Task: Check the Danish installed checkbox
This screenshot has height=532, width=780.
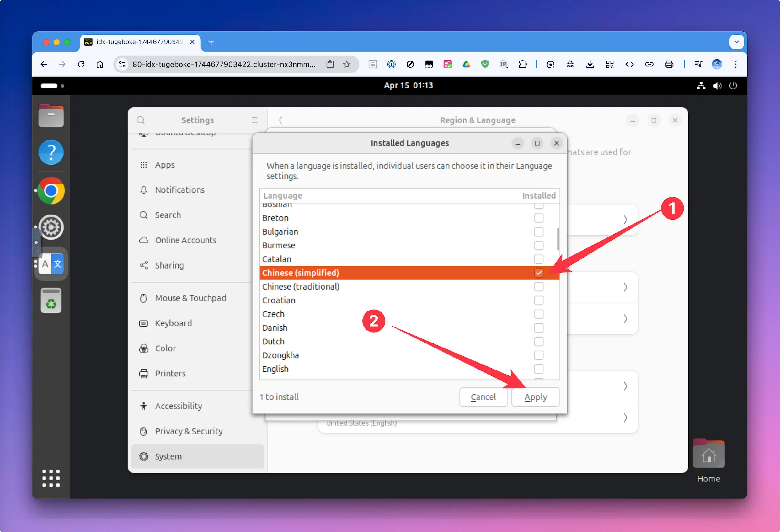Action: point(539,328)
